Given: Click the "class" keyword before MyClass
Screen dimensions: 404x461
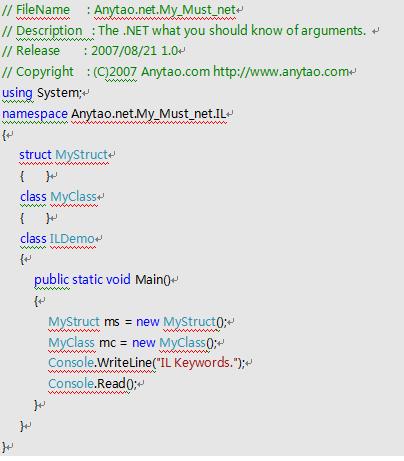Looking at the screenshot, I should click(x=33, y=197).
